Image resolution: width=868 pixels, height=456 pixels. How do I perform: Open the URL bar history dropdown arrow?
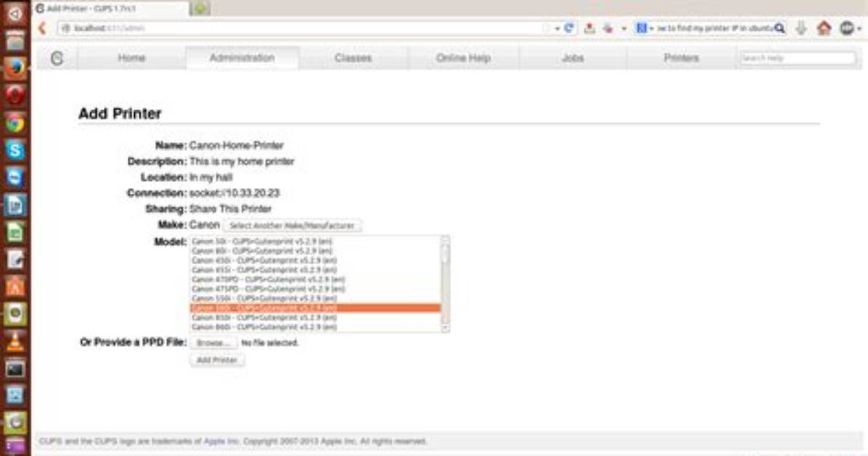pos(557,28)
